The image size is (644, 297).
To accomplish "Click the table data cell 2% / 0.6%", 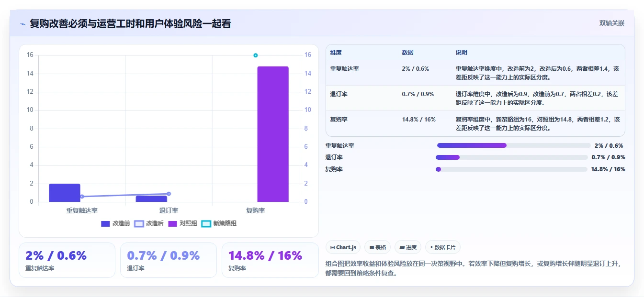I will click(416, 68).
